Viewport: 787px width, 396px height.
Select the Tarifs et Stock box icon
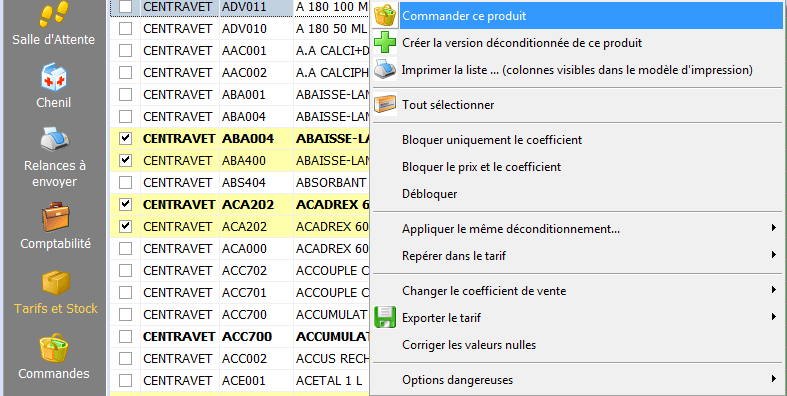56,283
